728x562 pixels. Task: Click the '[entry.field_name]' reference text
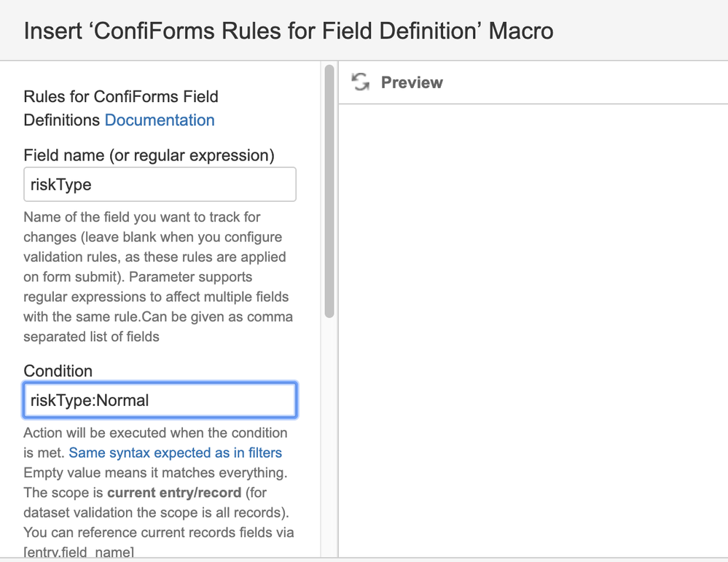tap(79, 552)
